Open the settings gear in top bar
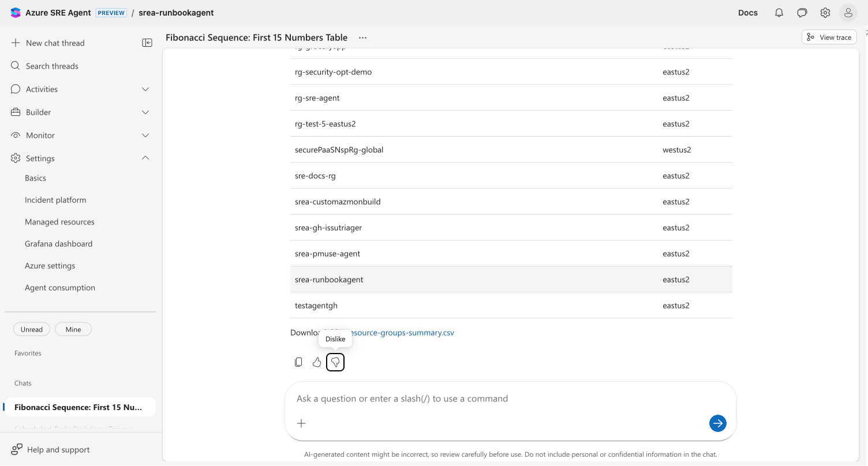 [825, 13]
